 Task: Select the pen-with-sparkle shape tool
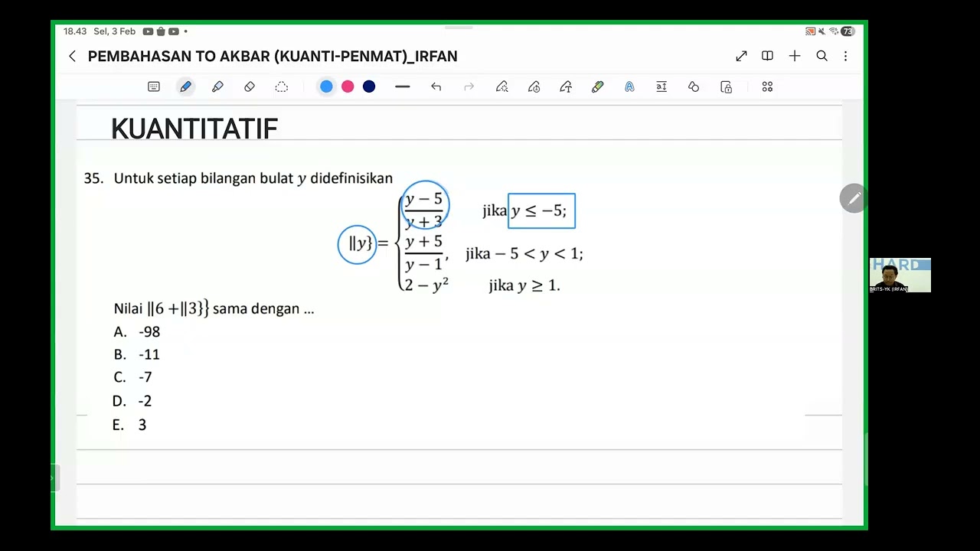pyautogui.click(x=501, y=86)
